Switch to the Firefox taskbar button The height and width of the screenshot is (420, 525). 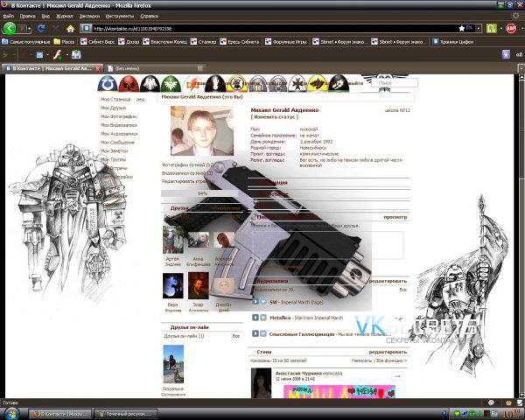tap(61, 414)
